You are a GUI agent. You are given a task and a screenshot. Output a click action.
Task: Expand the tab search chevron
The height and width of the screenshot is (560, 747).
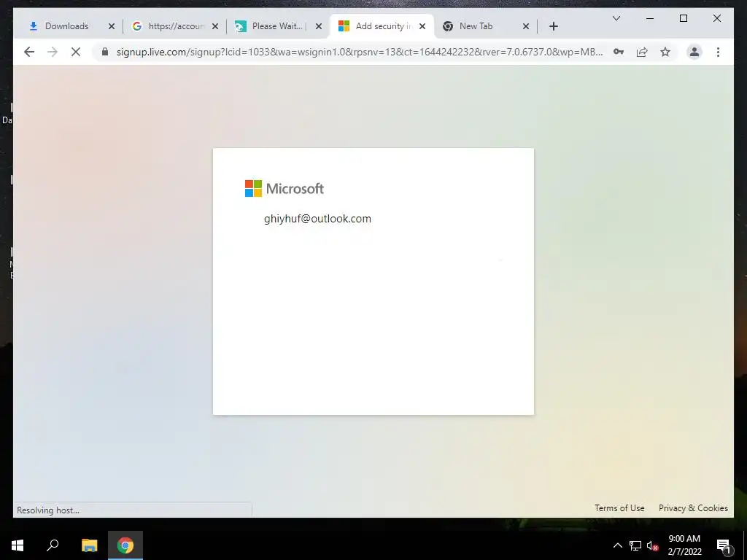coord(616,18)
